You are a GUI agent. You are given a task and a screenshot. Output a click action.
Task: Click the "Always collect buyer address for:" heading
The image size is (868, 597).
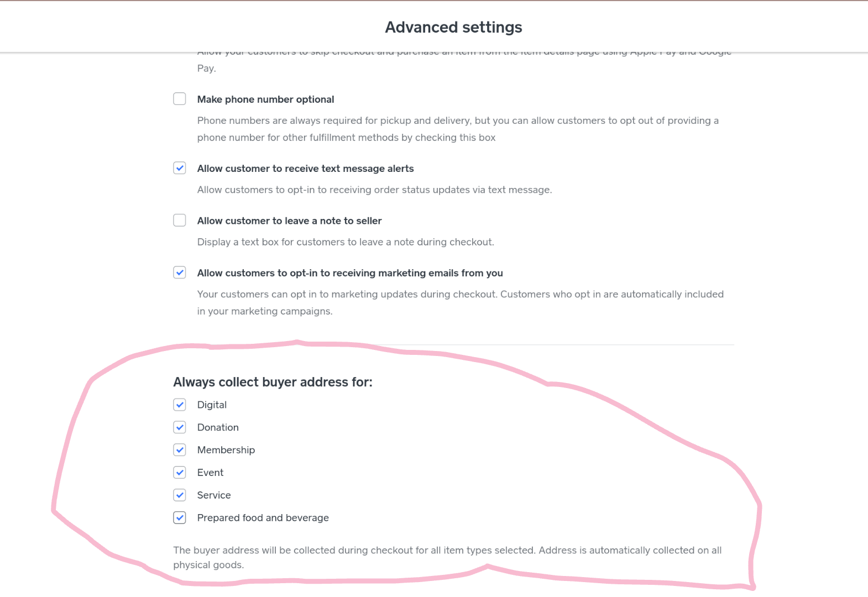(273, 382)
